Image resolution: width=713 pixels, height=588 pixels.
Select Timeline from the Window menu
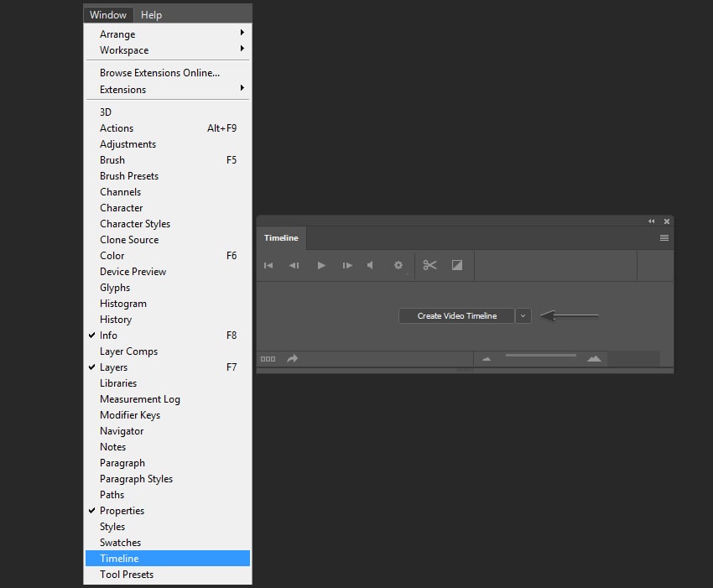click(x=120, y=559)
